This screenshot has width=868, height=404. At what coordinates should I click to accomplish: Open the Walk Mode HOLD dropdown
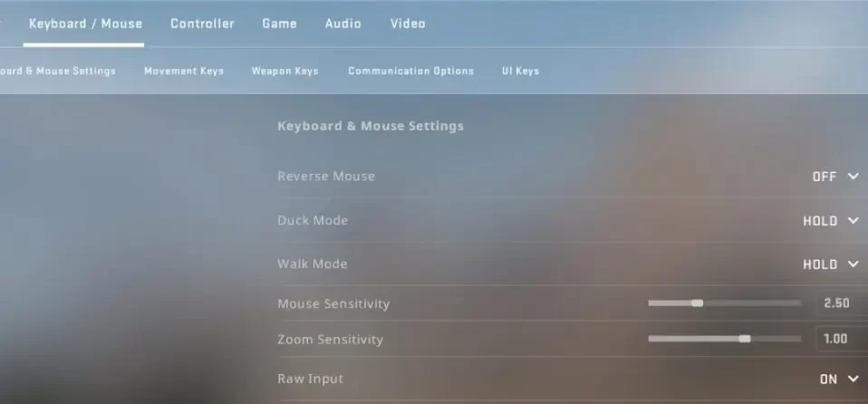pyautogui.click(x=831, y=265)
